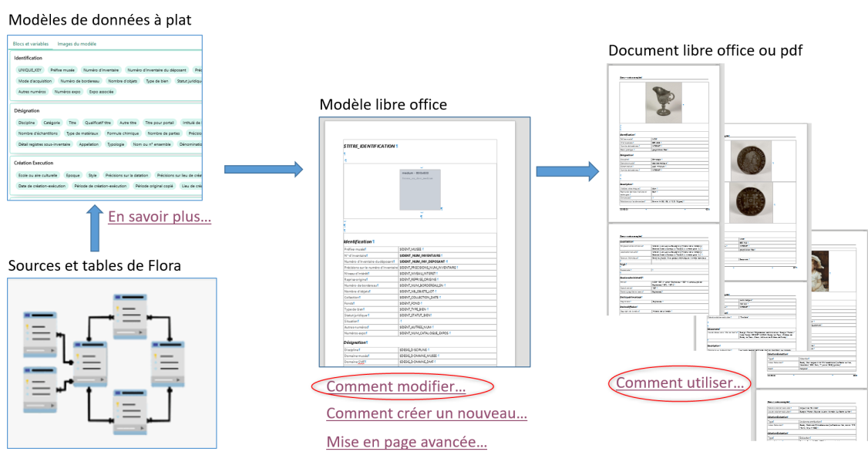
Task: Follow the "Comment utiliser..." link
Action: coord(680,383)
